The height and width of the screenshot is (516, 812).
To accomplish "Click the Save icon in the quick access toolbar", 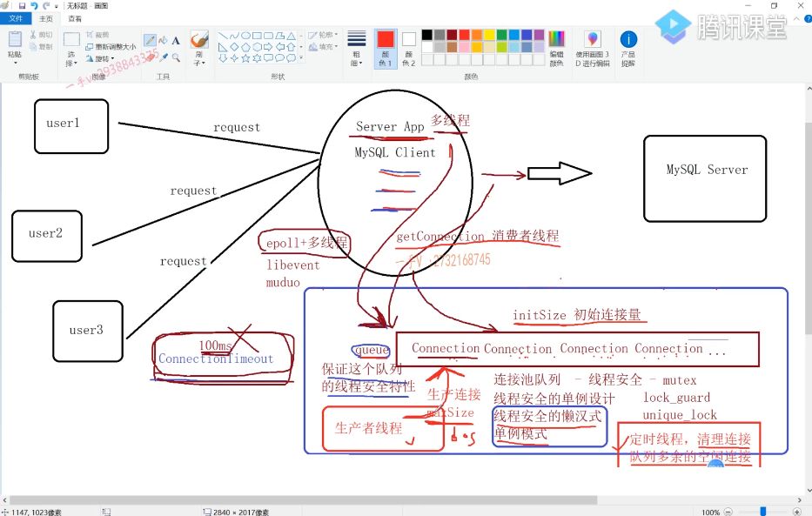I will 22,6.
